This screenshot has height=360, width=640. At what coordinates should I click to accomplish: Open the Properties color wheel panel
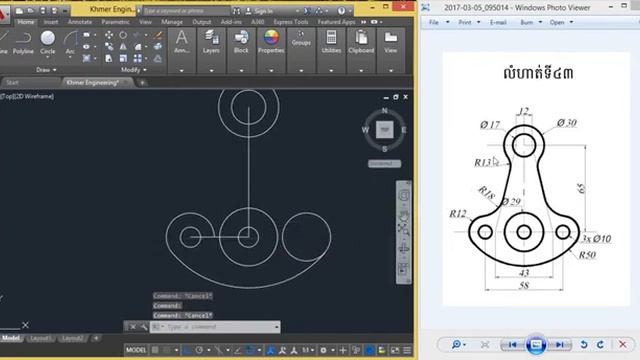[x=271, y=42]
